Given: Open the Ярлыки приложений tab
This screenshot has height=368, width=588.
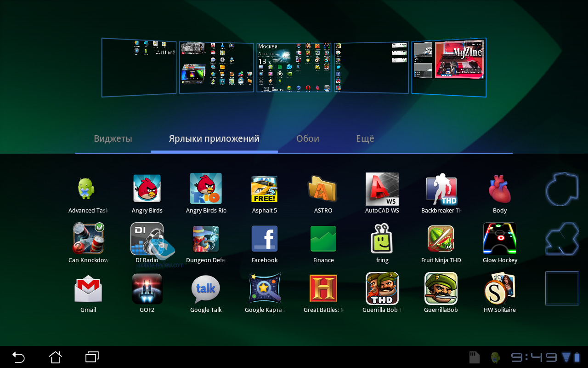Looking at the screenshot, I should pyautogui.click(x=214, y=138).
